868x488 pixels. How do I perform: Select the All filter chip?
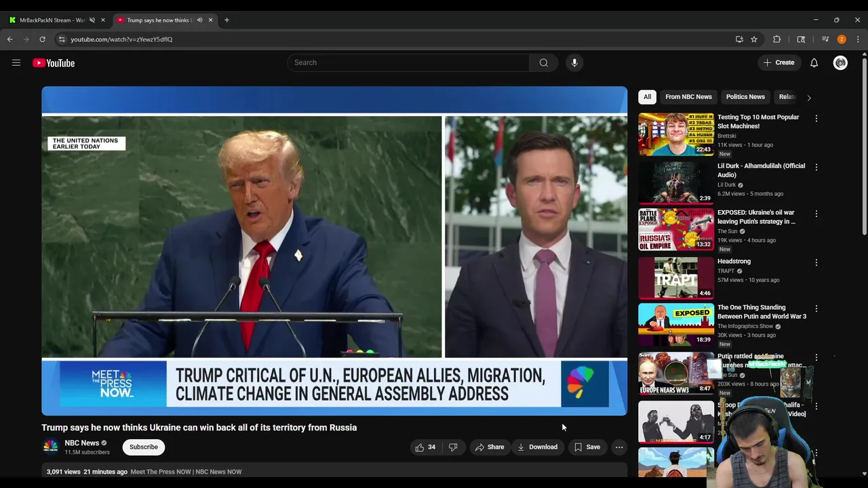click(x=647, y=97)
